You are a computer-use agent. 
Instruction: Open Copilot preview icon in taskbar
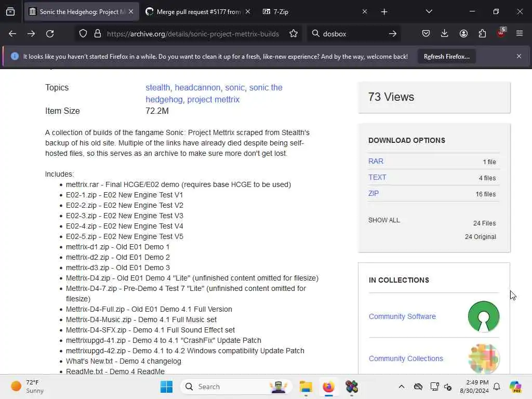pos(515,387)
